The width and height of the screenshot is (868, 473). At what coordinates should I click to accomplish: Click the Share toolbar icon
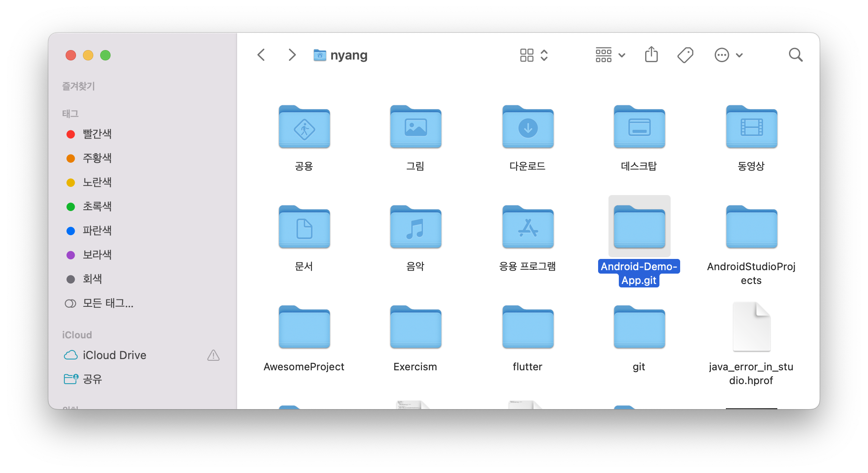point(651,55)
